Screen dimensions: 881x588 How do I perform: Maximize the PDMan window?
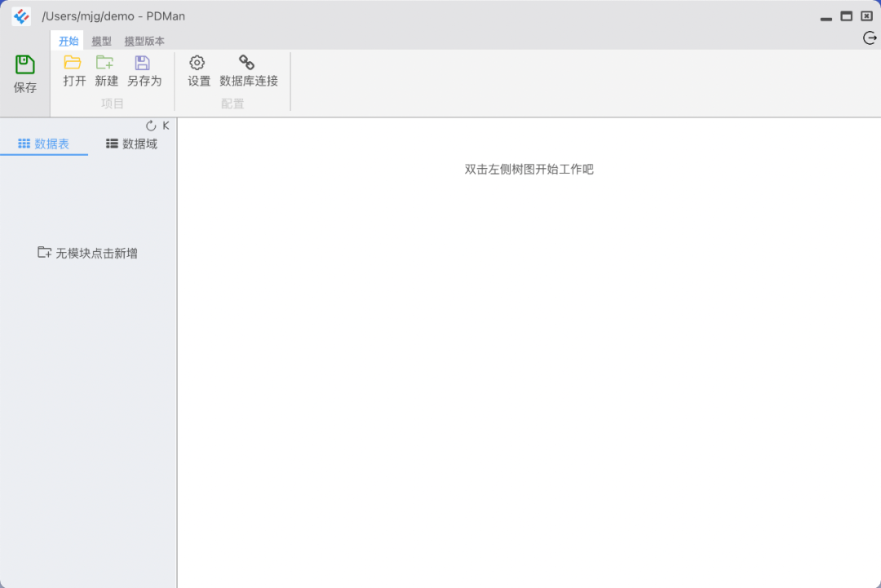point(846,16)
